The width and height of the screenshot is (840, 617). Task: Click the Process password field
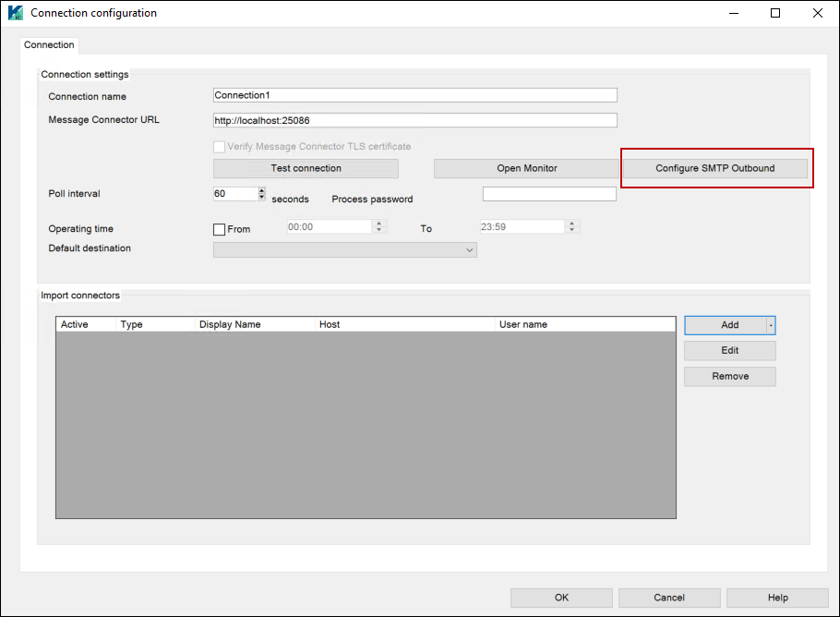tap(548, 194)
